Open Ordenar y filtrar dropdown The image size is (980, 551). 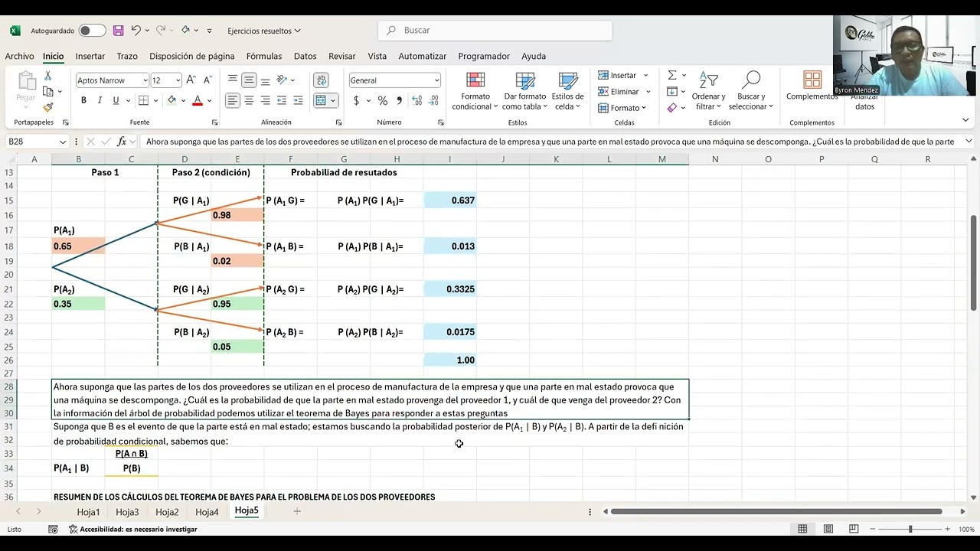(x=708, y=91)
